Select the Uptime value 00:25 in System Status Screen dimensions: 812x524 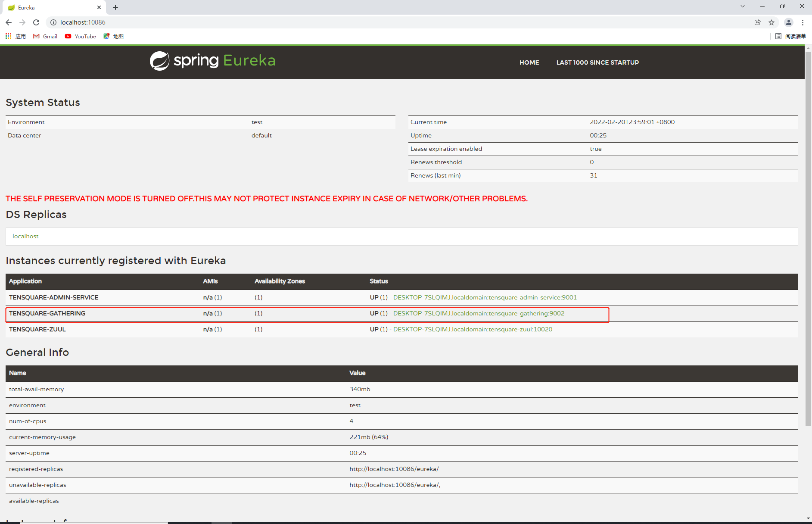[x=598, y=135]
